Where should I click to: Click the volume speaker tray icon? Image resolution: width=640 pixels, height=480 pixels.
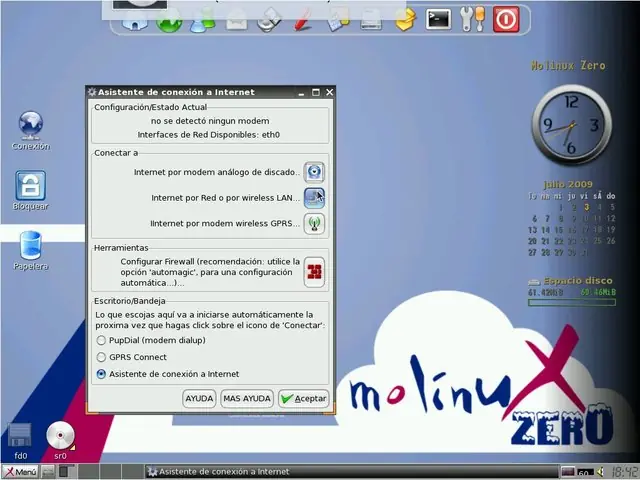[x=600, y=472]
